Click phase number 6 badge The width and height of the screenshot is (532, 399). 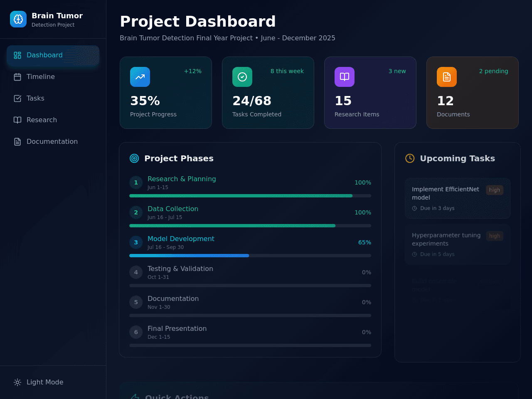point(136,332)
